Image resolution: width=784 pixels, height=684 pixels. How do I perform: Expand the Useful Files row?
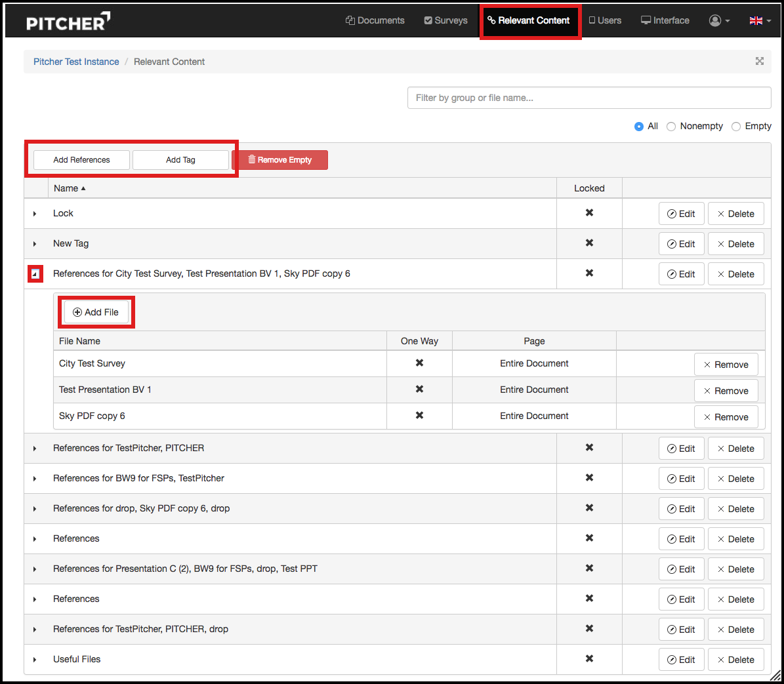pos(35,660)
